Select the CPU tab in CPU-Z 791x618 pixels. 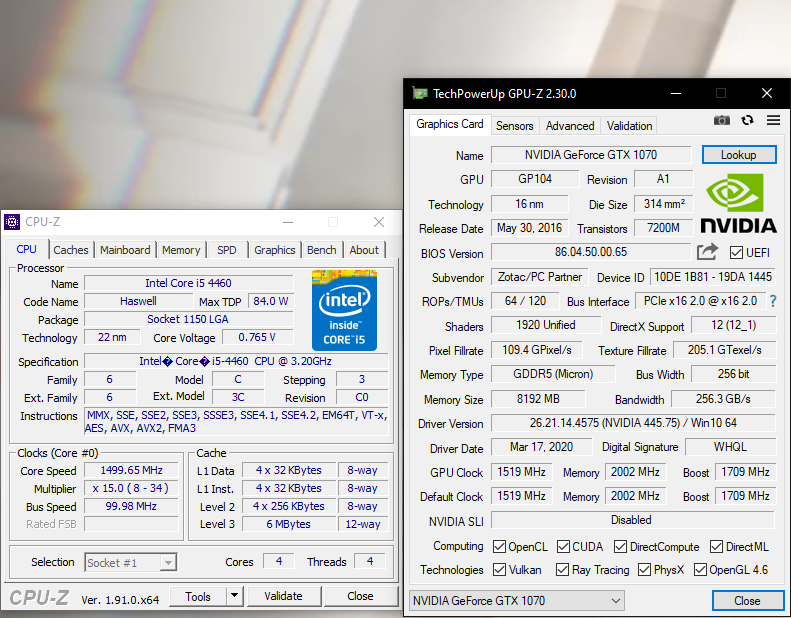coord(27,249)
